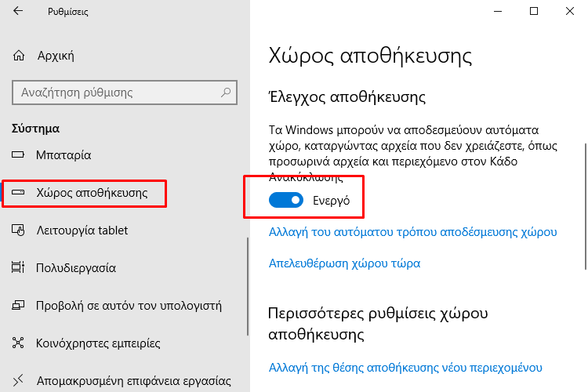Click the sidebar vertical scrollbar
The width and height of the screenshot is (588, 392).
pyautogui.click(x=248, y=287)
